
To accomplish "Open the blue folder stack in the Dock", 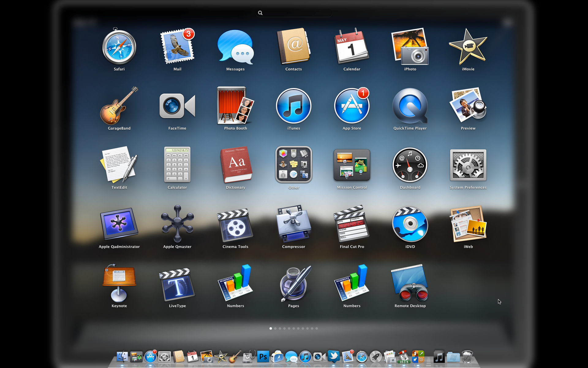I will coord(453,357).
